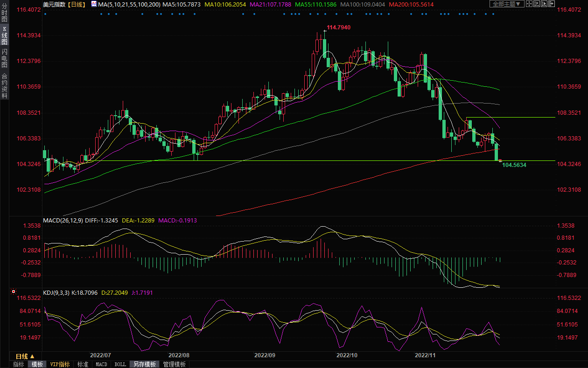The height and width of the screenshot is (368, 588).
Task: Open the 闪电图 side tab
Action: 5,58
